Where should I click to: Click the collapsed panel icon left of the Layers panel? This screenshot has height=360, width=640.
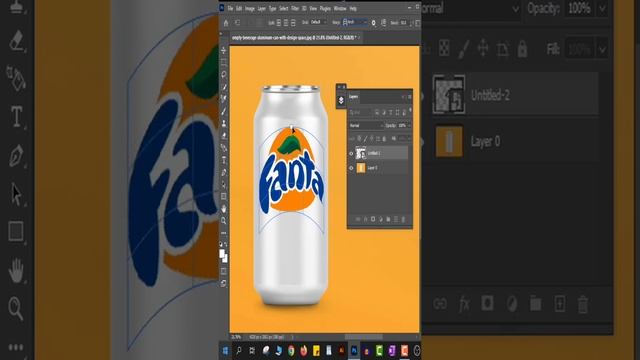[x=341, y=100]
